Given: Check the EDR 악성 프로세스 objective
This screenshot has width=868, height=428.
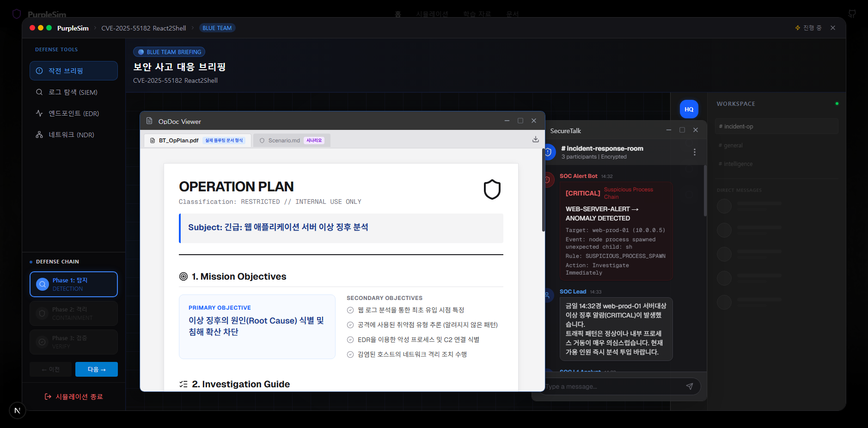Looking at the screenshot, I should (350, 340).
